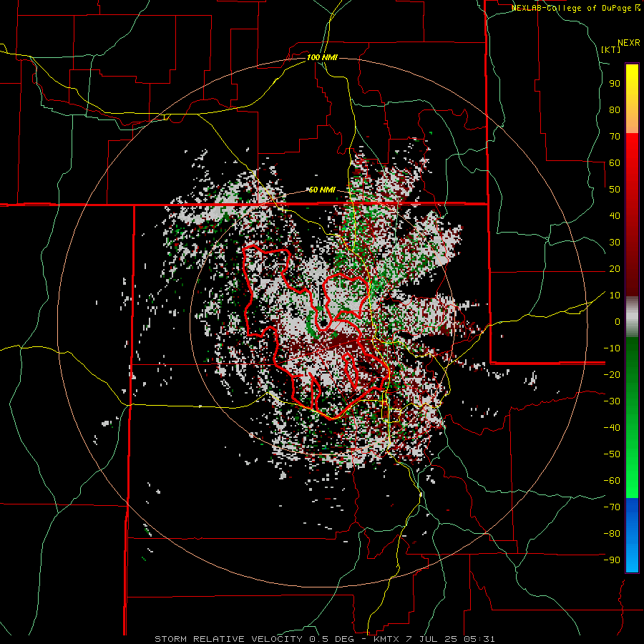Click the 10 value on the velocity scale

click(615, 296)
